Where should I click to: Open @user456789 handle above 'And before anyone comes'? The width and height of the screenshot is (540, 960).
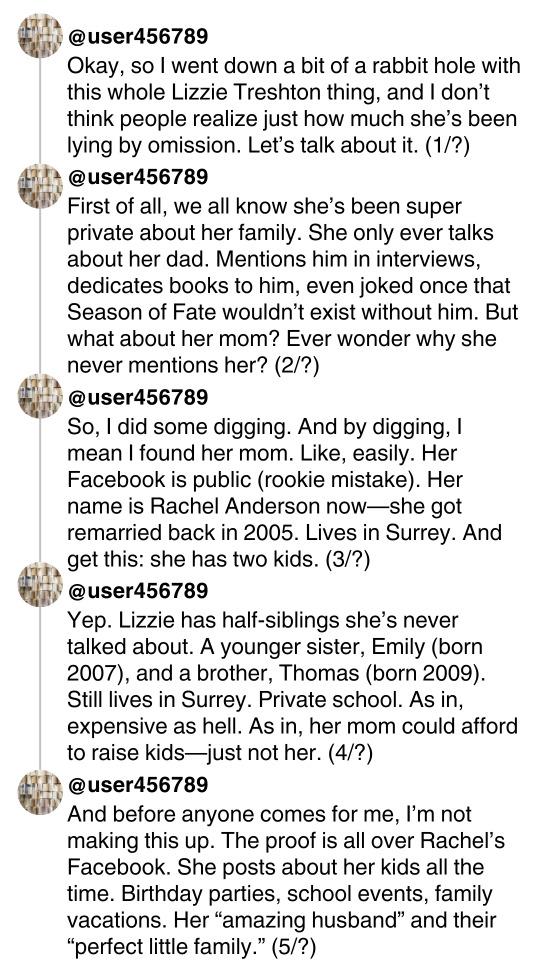click(138, 784)
